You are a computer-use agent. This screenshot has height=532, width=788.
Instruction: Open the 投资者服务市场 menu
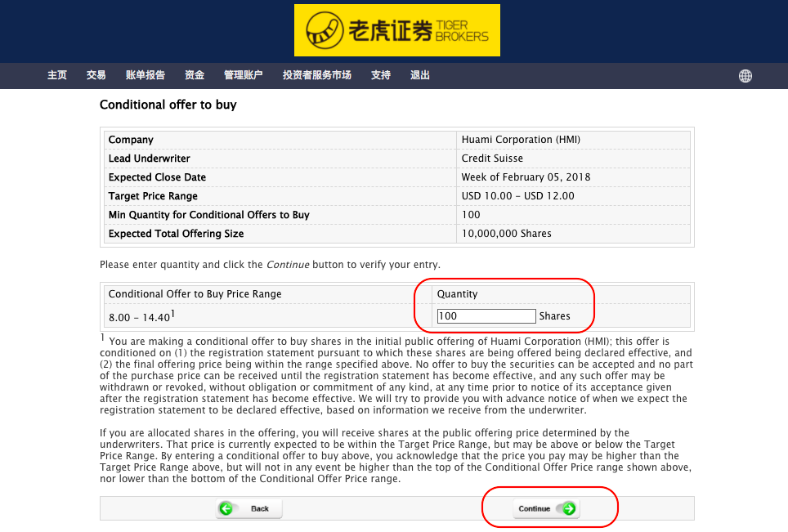pyautogui.click(x=316, y=75)
